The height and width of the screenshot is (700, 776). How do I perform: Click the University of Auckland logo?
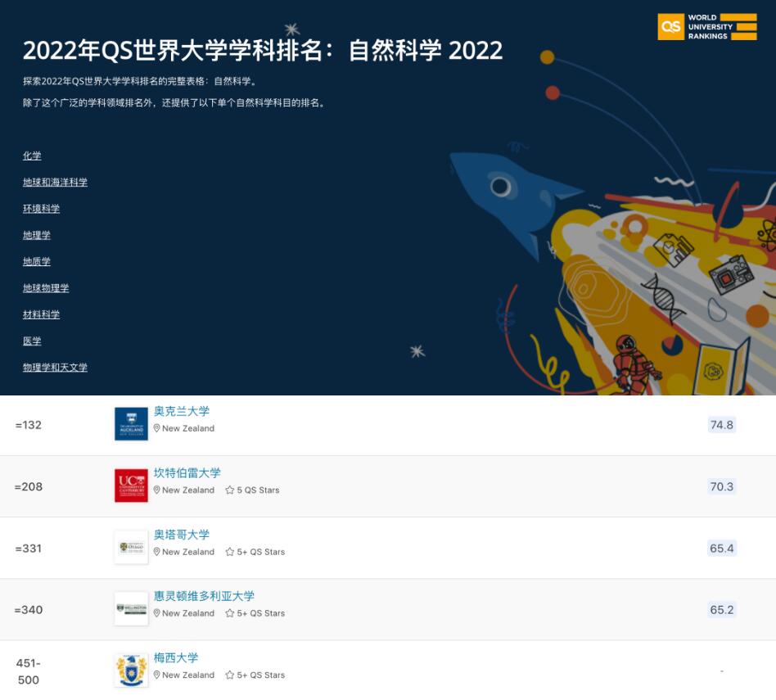click(131, 424)
